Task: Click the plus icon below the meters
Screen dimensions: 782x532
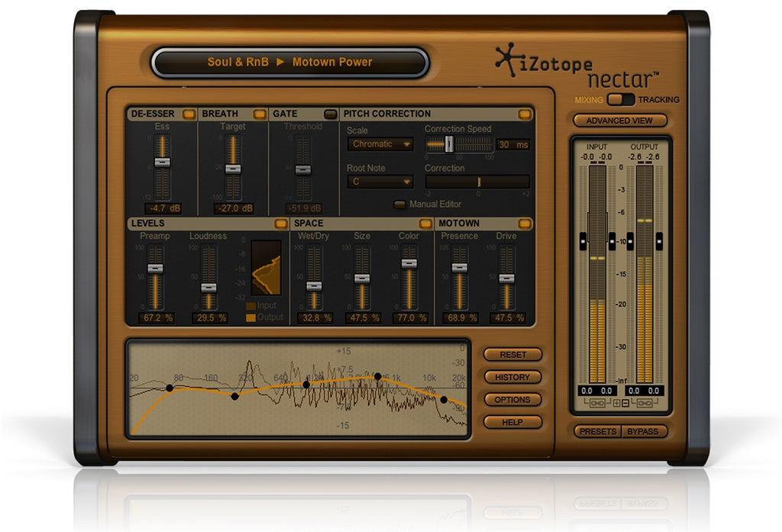Action: coord(616,403)
